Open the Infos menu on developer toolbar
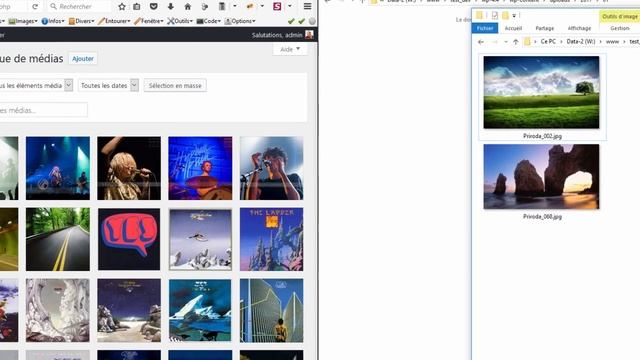 coord(53,21)
